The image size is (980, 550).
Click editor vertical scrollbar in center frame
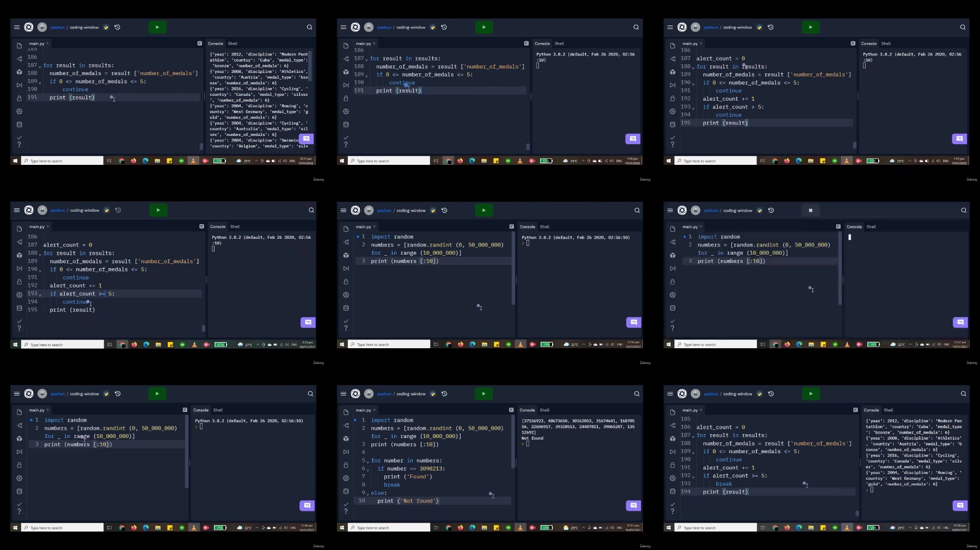click(513, 269)
